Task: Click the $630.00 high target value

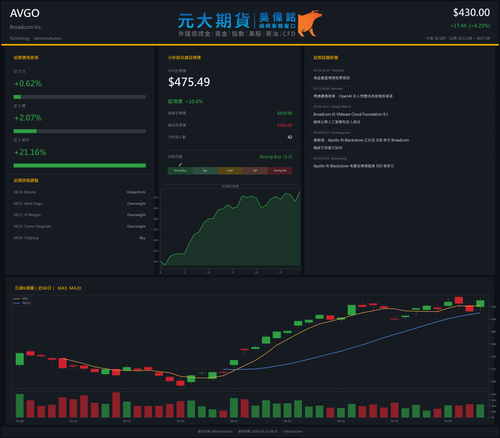Action: [x=285, y=113]
